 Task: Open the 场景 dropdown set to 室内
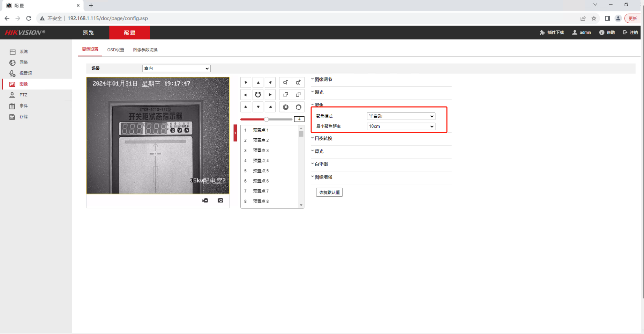pos(176,68)
